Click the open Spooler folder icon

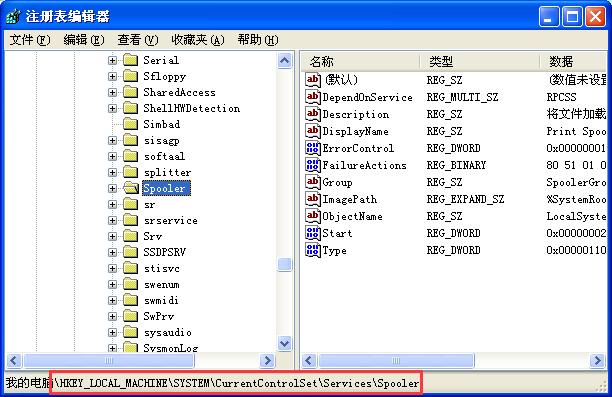click(131, 188)
